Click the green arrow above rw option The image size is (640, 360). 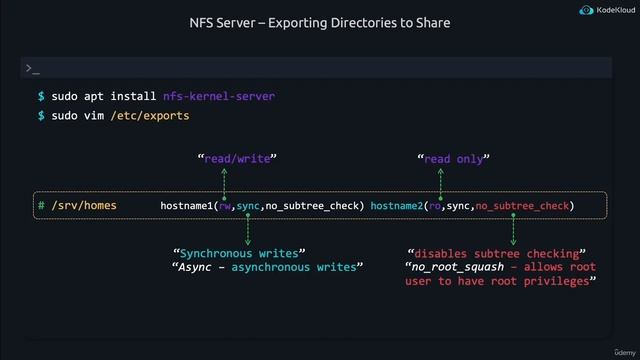(x=224, y=184)
